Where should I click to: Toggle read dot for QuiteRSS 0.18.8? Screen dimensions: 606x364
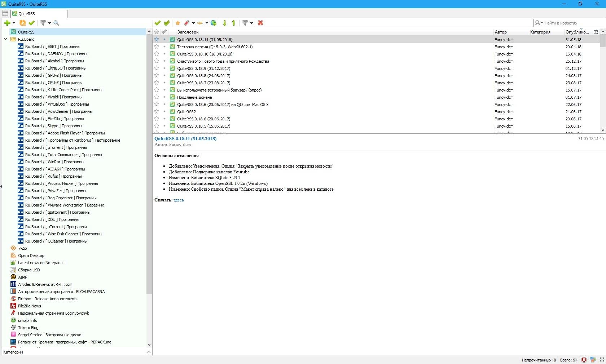[164, 75]
